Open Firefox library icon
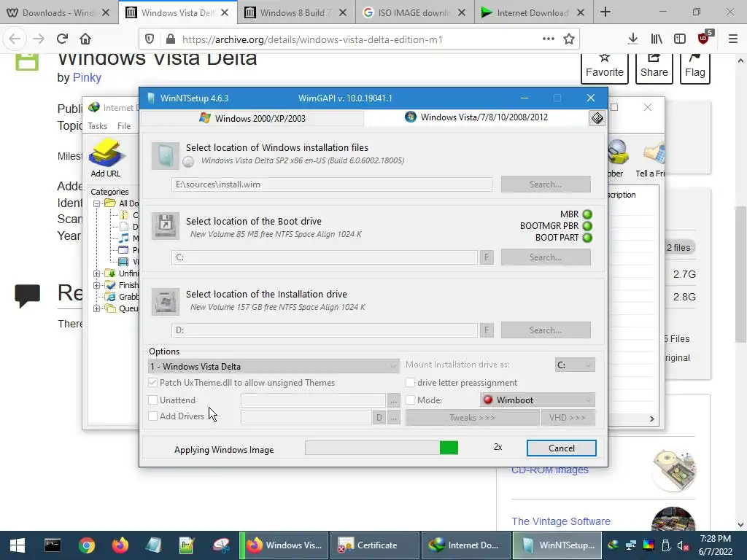747x560 pixels. tap(657, 39)
